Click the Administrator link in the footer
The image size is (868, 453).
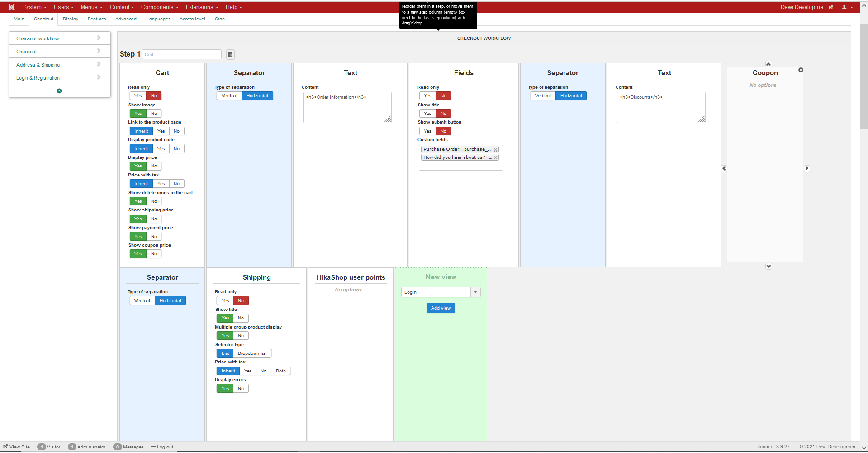(x=91, y=447)
